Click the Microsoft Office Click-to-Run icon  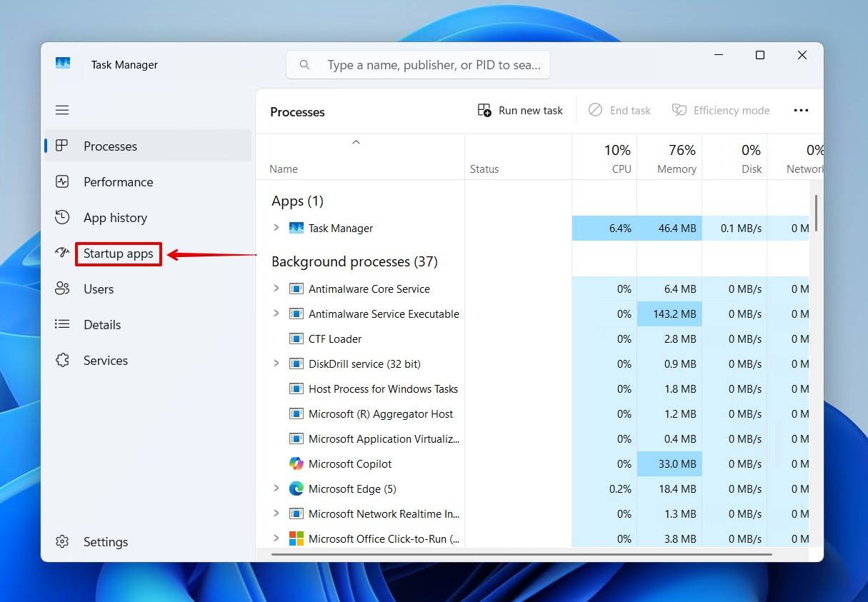tap(296, 538)
